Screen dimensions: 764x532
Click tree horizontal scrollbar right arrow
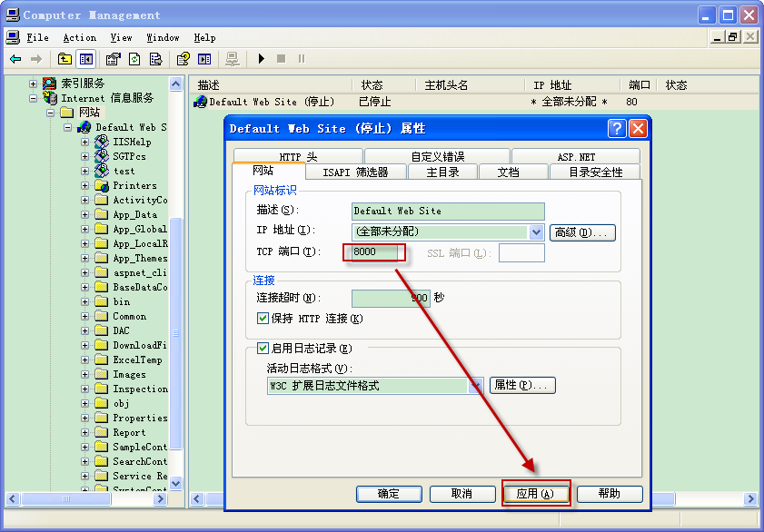[159, 499]
